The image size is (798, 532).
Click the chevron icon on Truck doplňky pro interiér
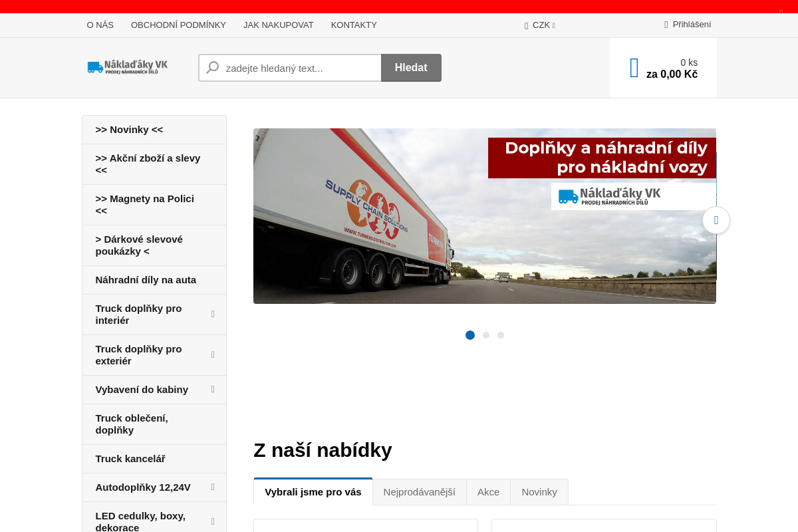click(x=213, y=314)
